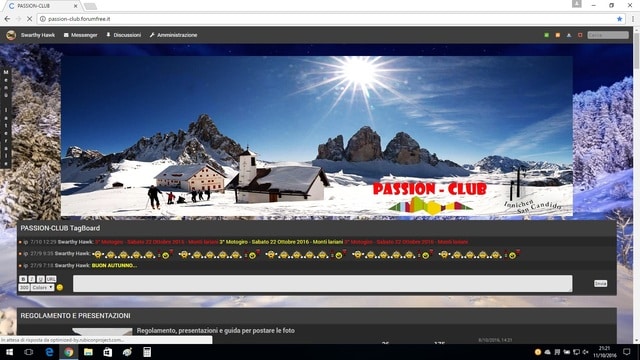The width and height of the screenshot is (640, 360).
Task: Click URL button in TagBoard
Action: (x=51, y=279)
